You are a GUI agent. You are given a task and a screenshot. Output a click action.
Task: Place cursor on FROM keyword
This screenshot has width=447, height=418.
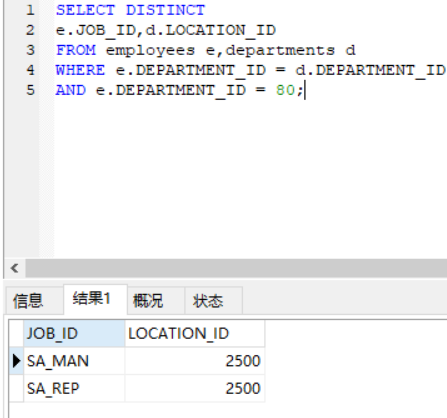[76, 50]
